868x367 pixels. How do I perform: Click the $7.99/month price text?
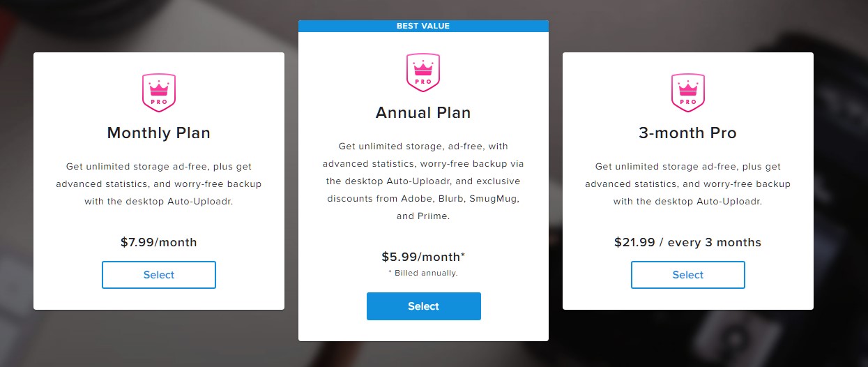(159, 243)
